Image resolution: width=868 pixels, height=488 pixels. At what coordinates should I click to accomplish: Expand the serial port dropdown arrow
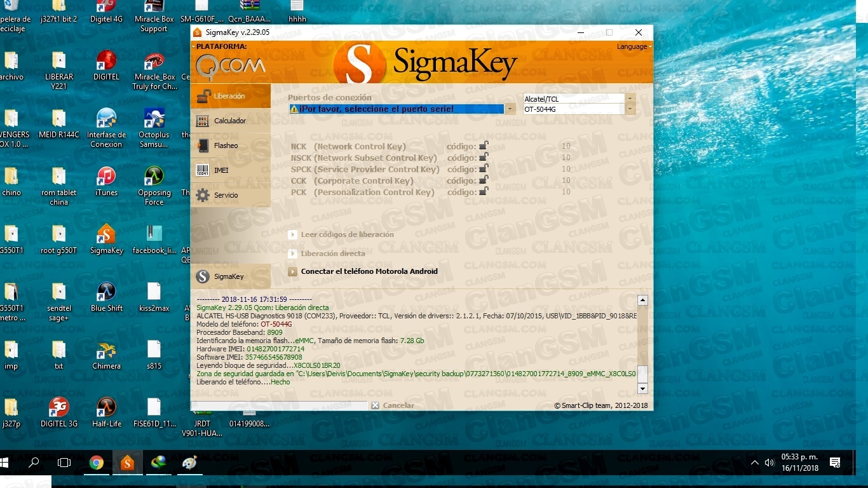pos(510,109)
